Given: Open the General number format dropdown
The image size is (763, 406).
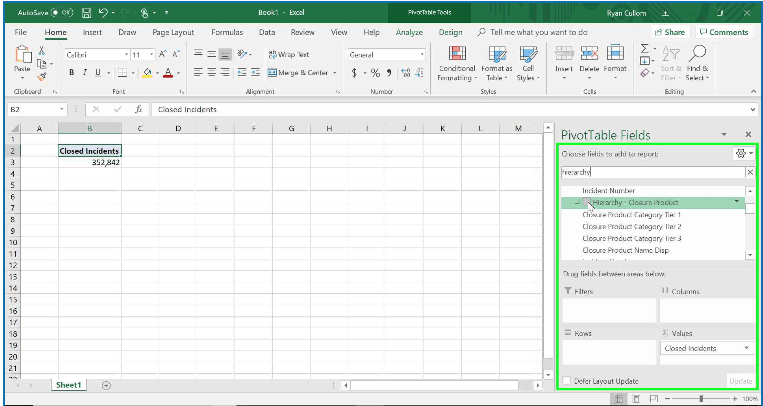Looking at the screenshot, I should [422, 55].
